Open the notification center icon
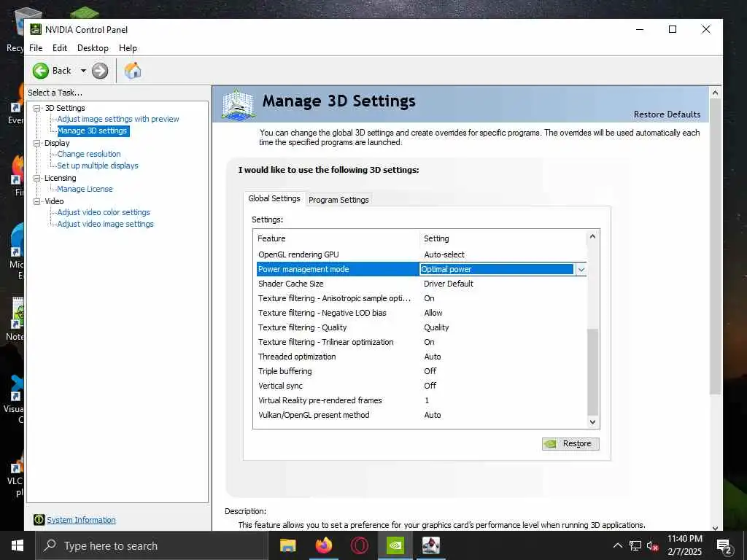The height and width of the screenshot is (560, 747). coord(724,547)
